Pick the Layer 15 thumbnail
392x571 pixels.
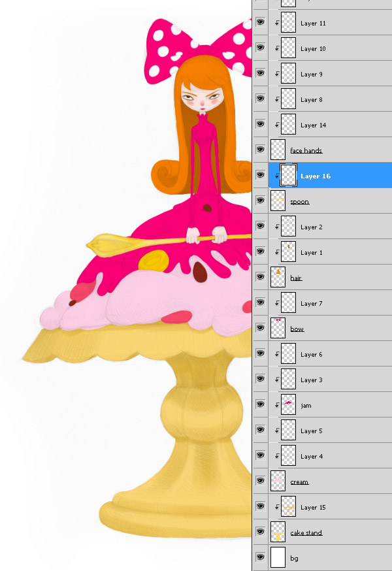point(289,506)
